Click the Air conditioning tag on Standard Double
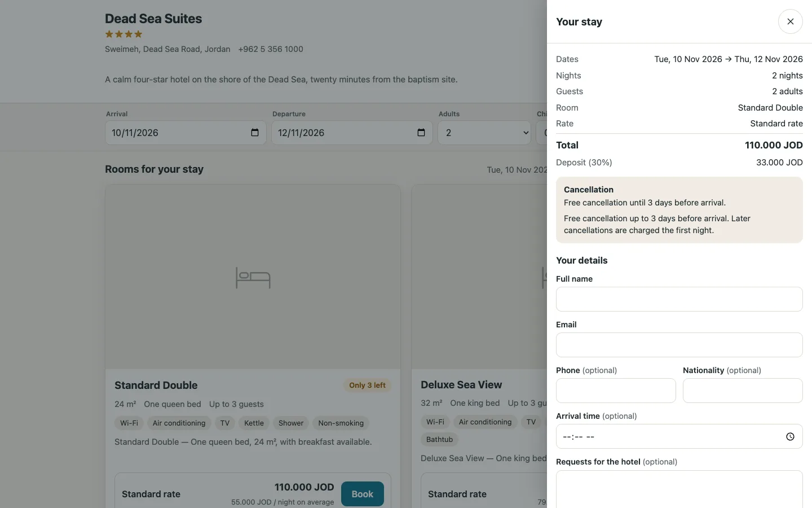Image resolution: width=812 pixels, height=508 pixels. 179,423
